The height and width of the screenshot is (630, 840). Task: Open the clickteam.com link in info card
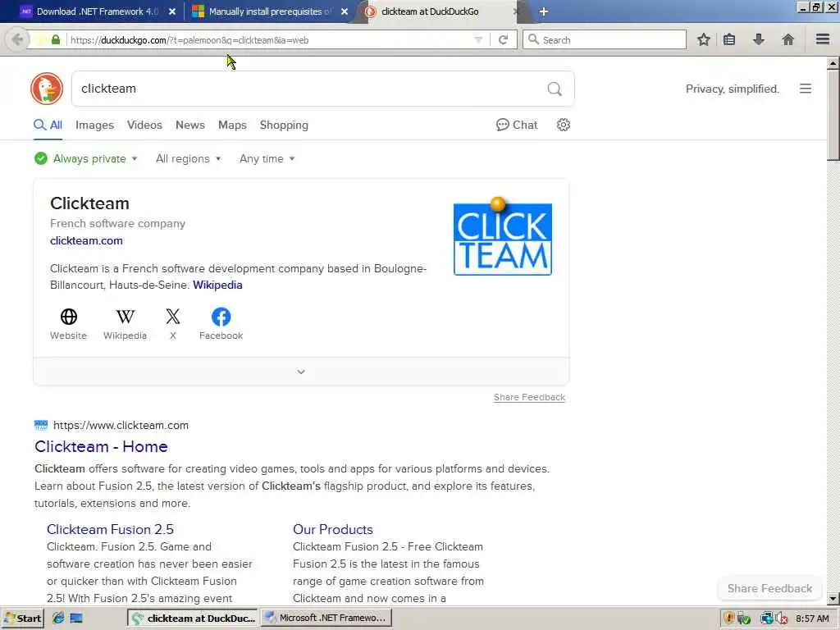(86, 240)
